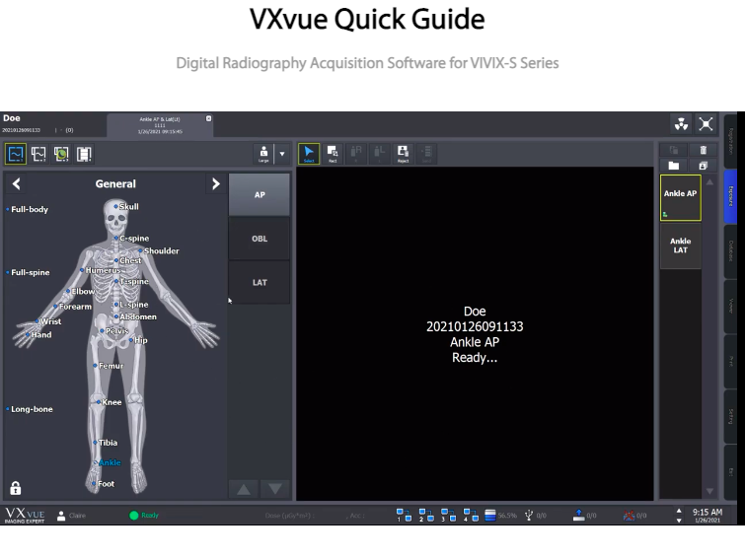
Task: Choose the fourth film-strip layout icon
Action: 84,154
